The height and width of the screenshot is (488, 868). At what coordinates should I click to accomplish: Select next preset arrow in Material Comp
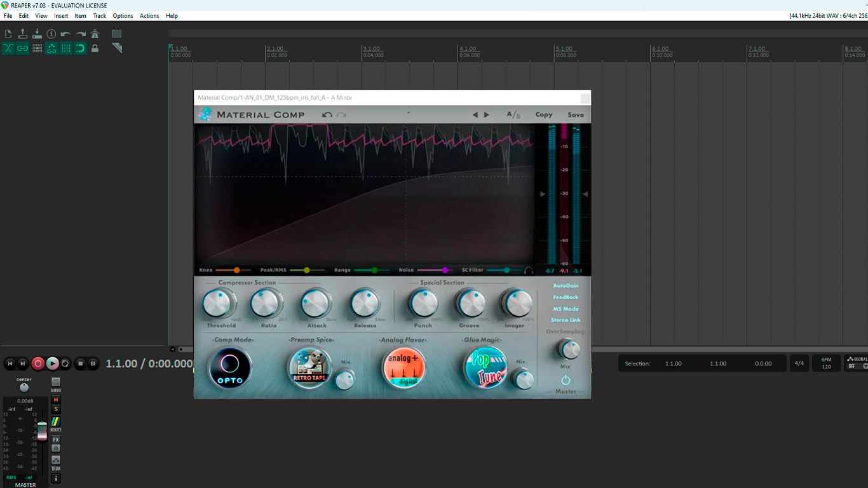pyautogui.click(x=487, y=115)
